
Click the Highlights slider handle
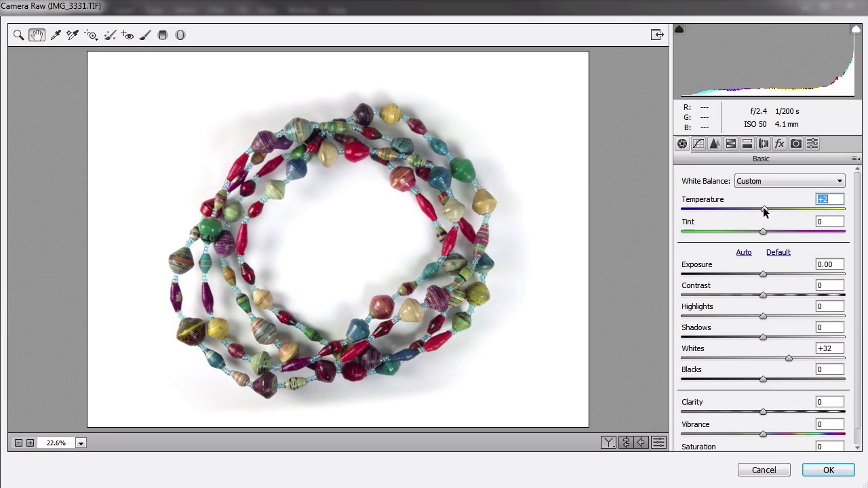[x=763, y=317]
